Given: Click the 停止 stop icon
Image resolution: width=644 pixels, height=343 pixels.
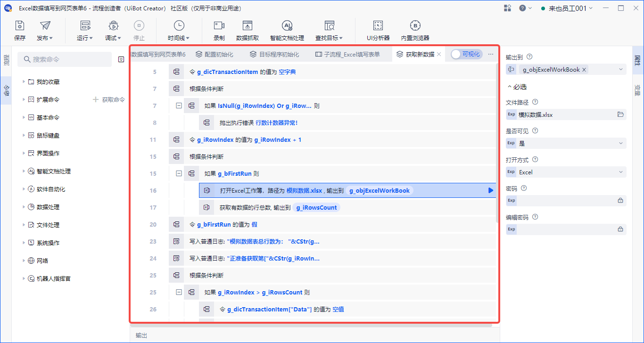Looking at the screenshot, I should 139,26.
